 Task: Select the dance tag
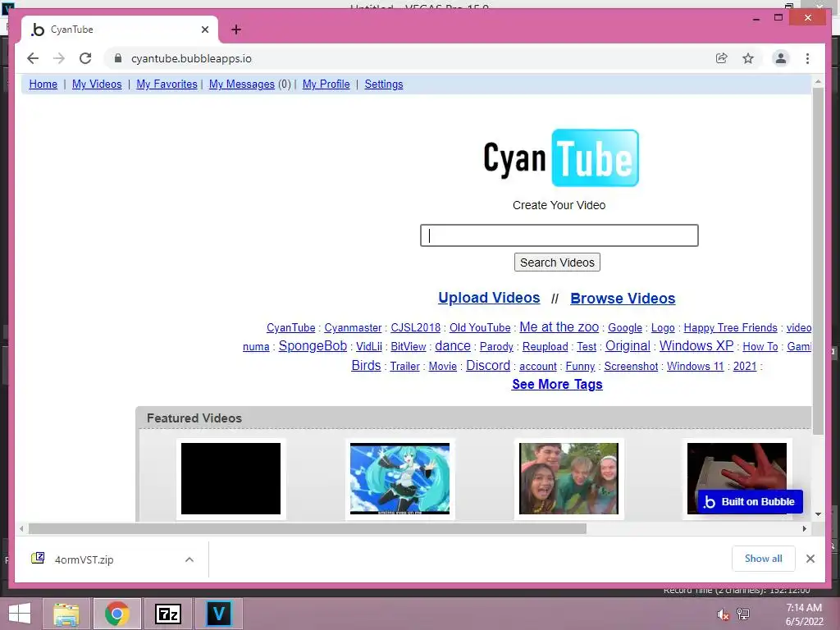[x=453, y=346]
